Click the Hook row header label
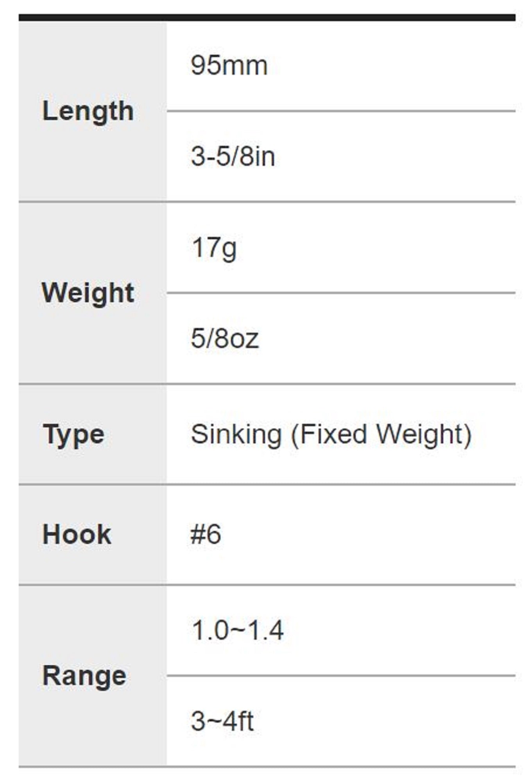 pyautogui.click(x=77, y=534)
